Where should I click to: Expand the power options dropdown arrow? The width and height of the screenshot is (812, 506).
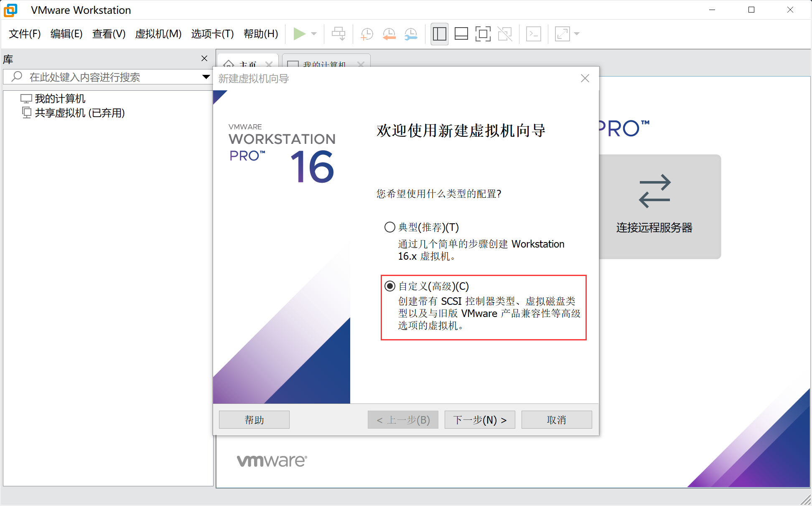click(x=314, y=34)
